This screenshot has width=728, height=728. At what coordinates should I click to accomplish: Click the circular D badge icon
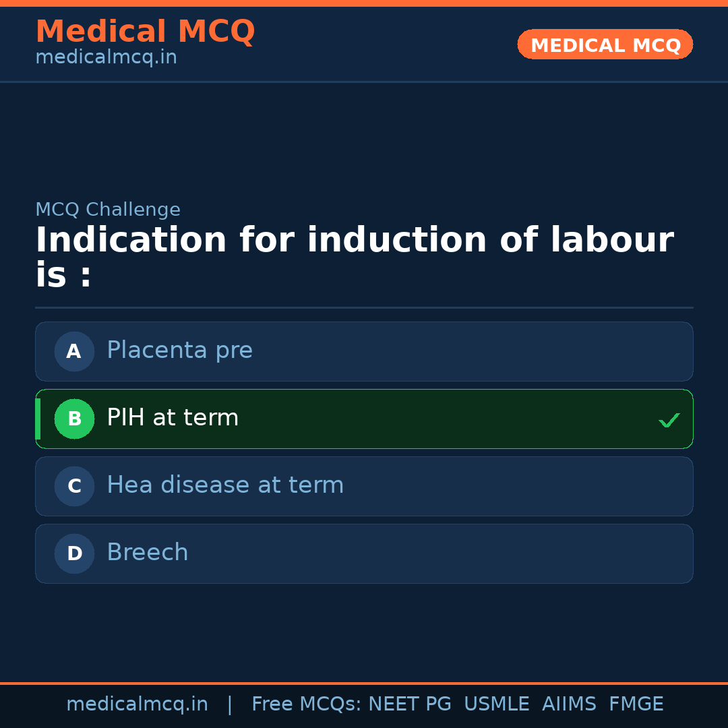[x=74, y=553]
